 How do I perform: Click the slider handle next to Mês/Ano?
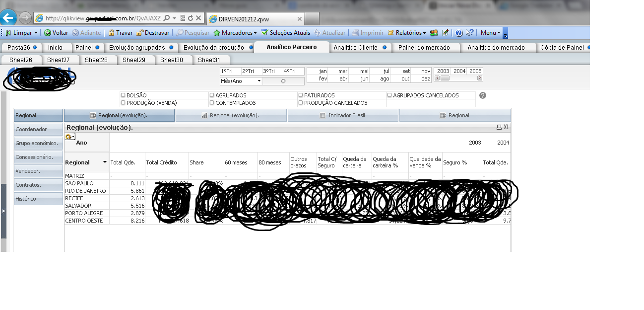click(283, 81)
